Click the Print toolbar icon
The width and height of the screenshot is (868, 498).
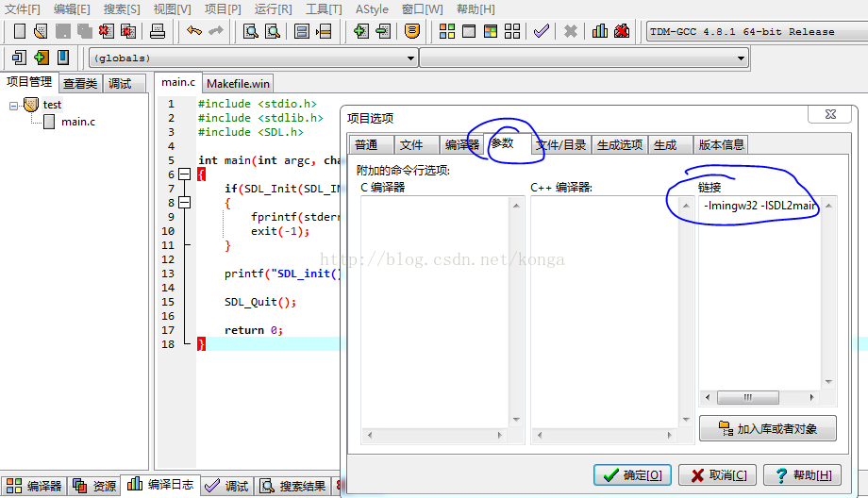click(x=158, y=31)
